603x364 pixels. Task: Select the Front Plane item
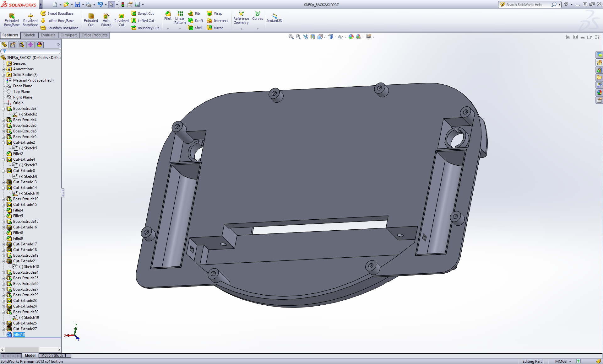coord(22,86)
